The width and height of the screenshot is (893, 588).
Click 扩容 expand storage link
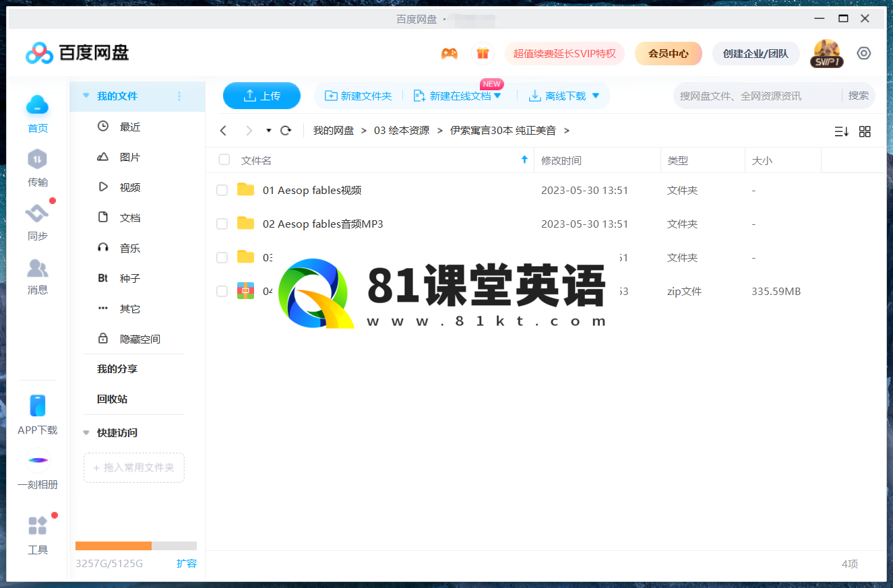[187, 564]
